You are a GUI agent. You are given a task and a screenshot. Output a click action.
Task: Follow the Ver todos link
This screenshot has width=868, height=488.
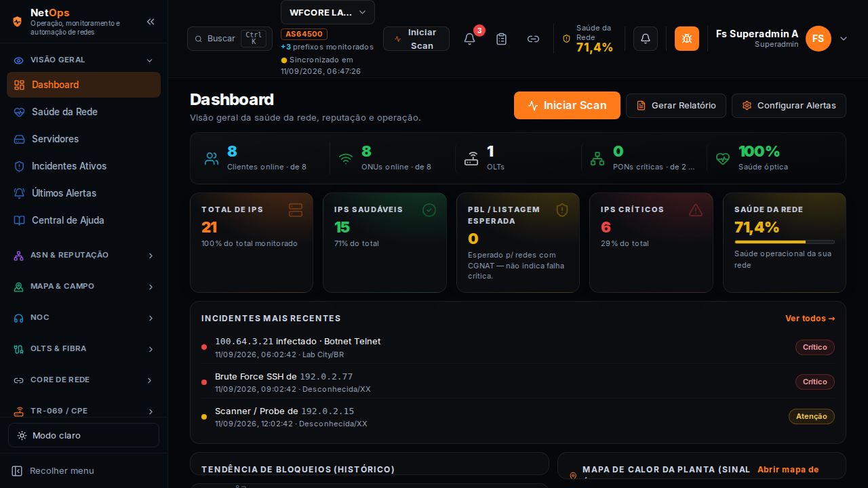coord(810,319)
